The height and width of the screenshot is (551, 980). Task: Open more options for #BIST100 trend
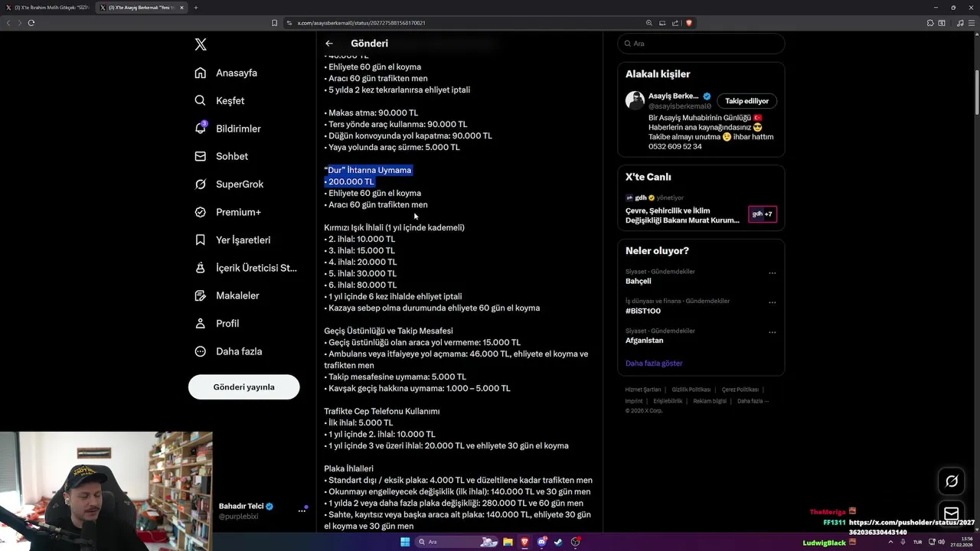point(772,302)
